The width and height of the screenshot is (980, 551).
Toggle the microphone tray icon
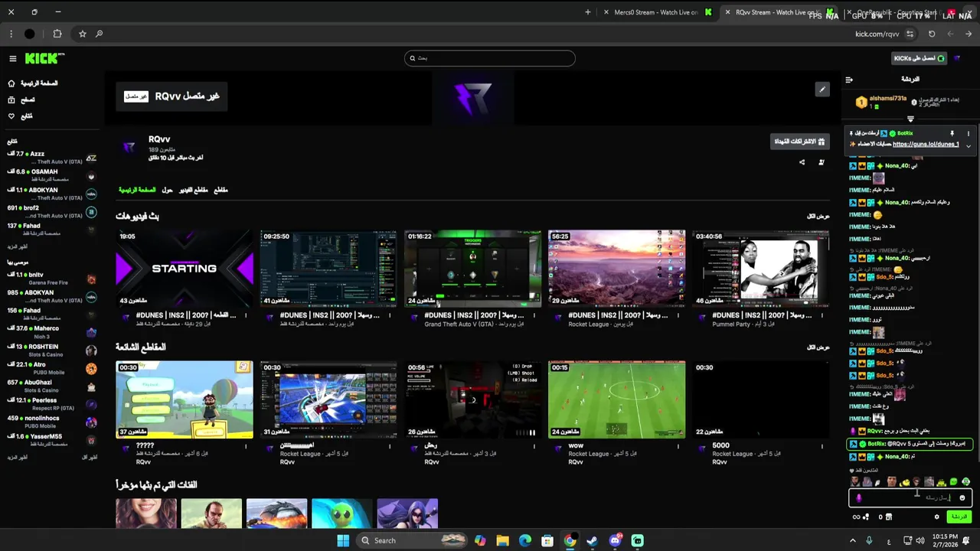tap(869, 540)
